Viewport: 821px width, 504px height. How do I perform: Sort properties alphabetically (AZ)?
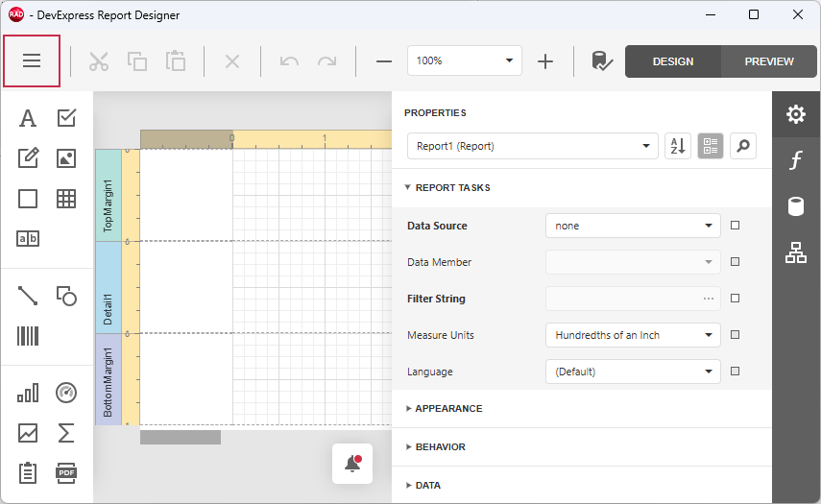[678, 146]
